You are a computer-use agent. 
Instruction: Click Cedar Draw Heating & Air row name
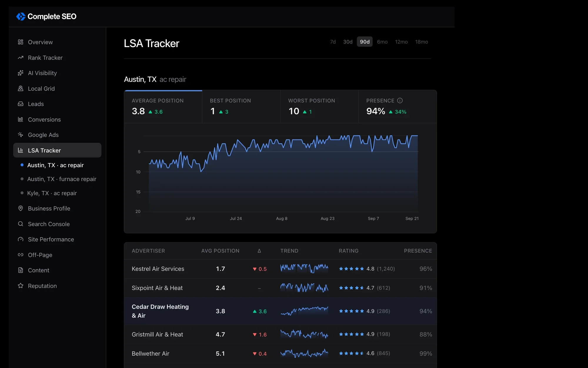(160, 311)
